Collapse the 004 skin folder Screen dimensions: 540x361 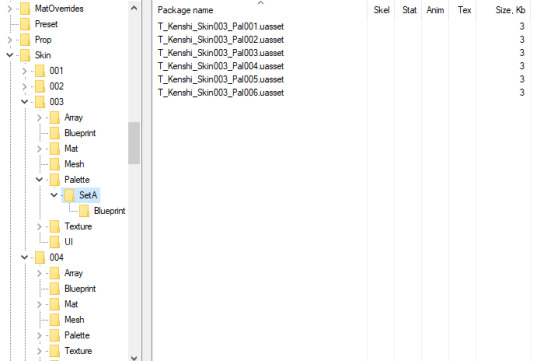(x=24, y=257)
